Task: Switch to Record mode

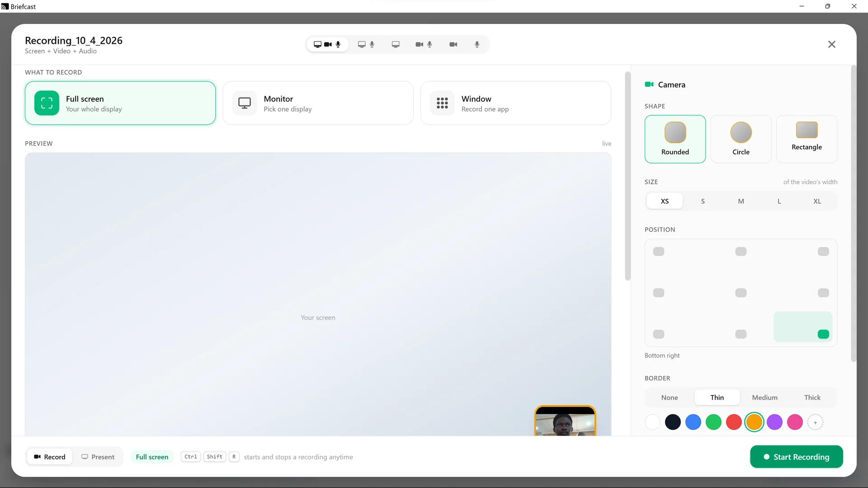Action: tap(50, 457)
